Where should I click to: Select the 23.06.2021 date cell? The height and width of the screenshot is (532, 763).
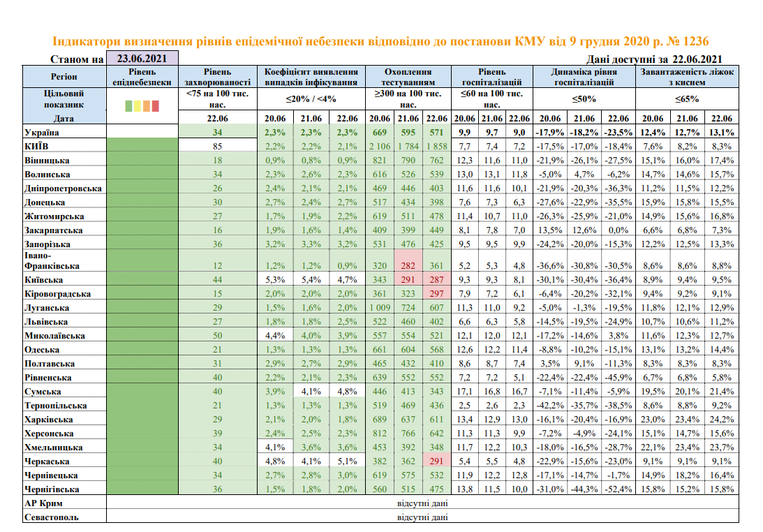pos(142,59)
